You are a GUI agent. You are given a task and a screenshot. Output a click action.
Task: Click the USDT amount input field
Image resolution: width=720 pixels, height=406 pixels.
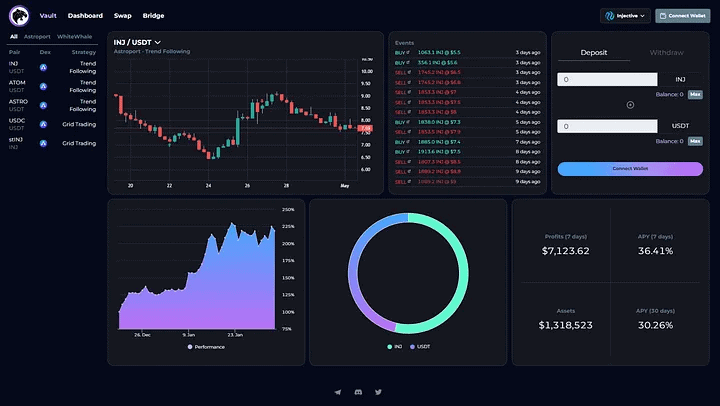[607, 126]
